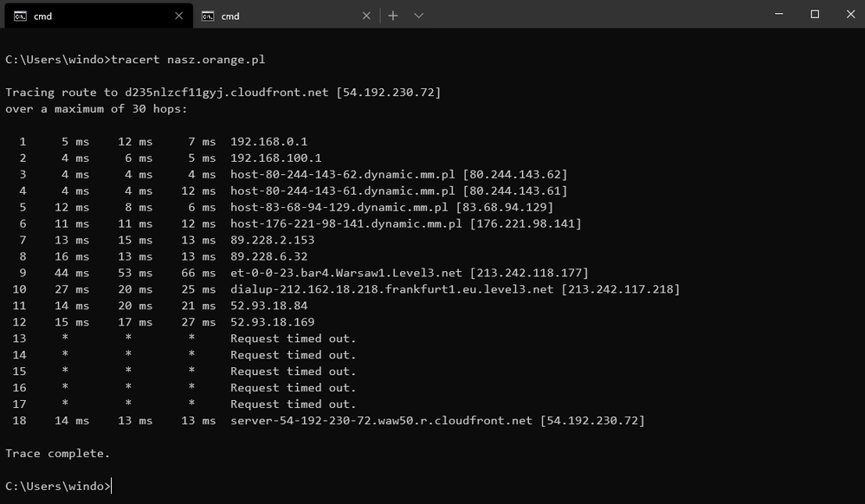This screenshot has width=865, height=504.
Task: Maximize the terminal window
Action: [x=815, y=15]
